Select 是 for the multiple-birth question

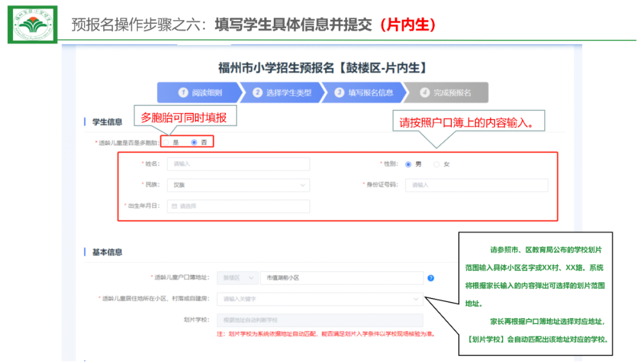click(169, 143)
